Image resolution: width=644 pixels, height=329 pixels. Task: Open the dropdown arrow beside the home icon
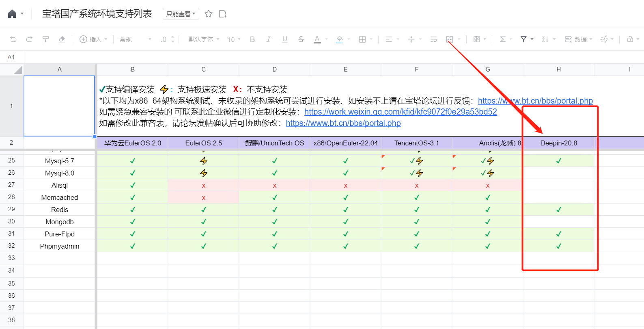click(22, 14)
